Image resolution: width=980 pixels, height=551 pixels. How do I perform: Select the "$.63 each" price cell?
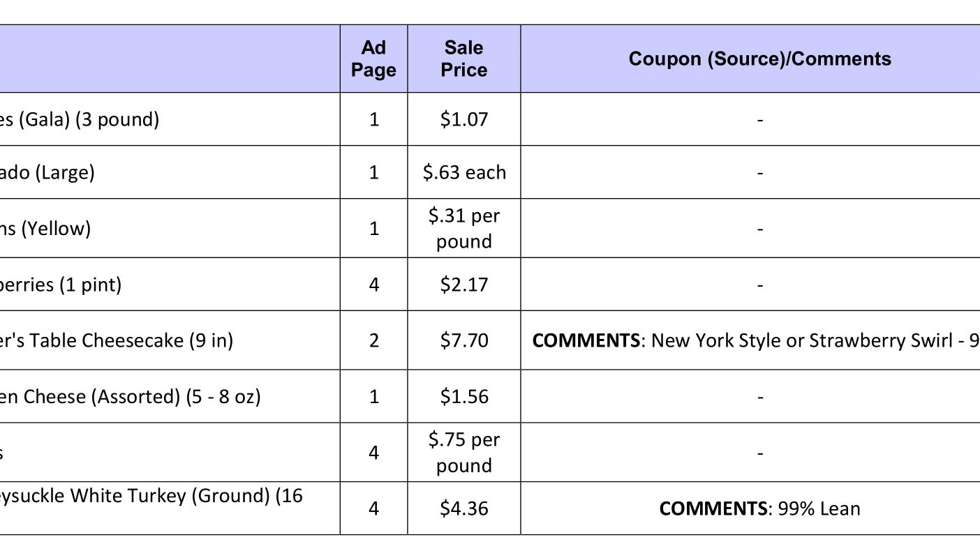(x=464, y=172)
